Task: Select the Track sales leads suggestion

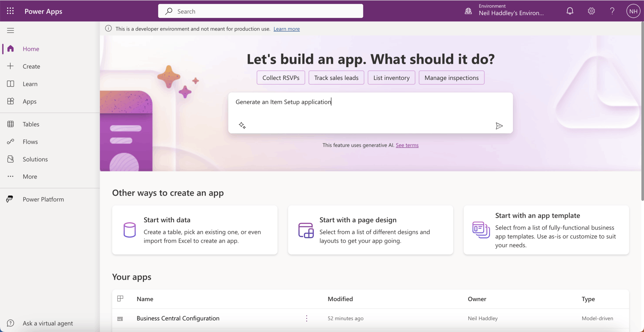Action: [336, 78]
